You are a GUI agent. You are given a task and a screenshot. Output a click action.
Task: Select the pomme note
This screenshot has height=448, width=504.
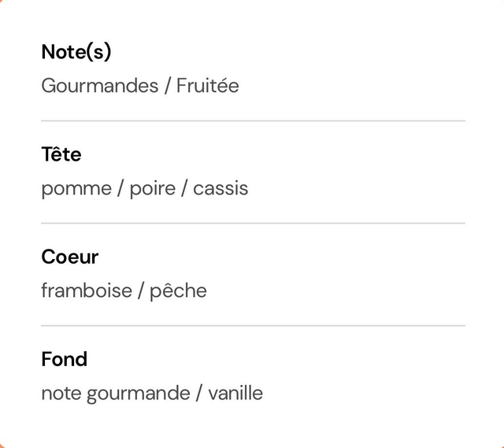tap(76, 189)
